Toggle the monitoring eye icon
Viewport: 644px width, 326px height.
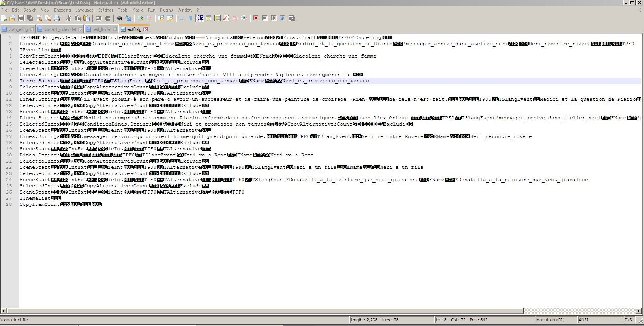pos(244,18)
